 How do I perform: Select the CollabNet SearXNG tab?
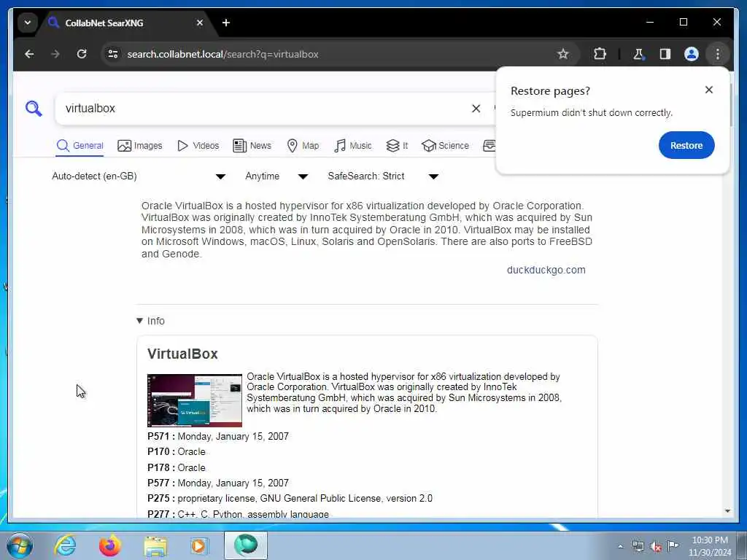125,23
